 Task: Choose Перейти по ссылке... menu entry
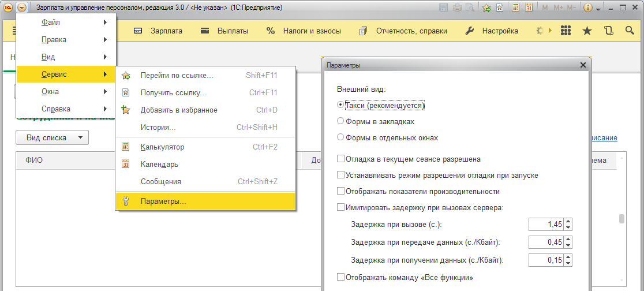pos(205,76)
